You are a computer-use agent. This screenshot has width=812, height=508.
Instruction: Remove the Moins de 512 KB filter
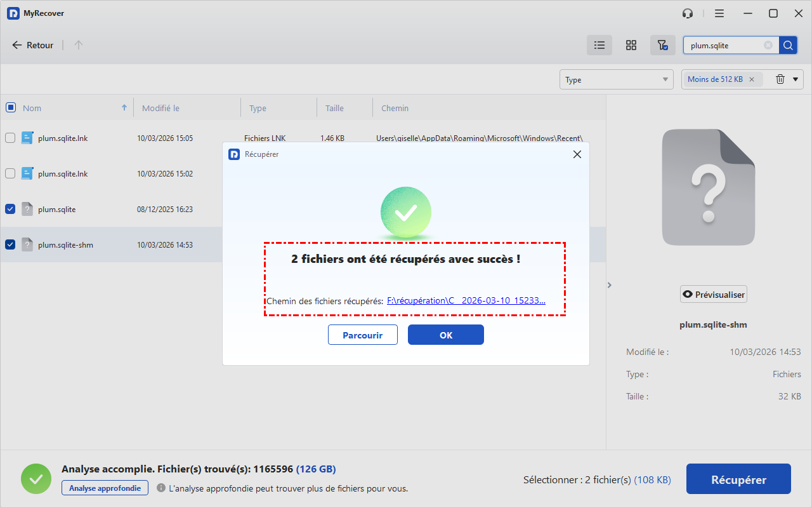click(752, 79)
